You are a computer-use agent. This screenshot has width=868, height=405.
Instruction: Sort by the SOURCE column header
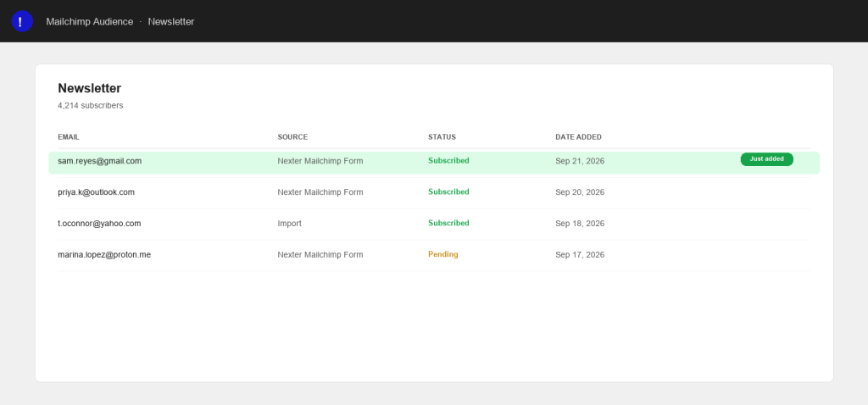(292, 137)
